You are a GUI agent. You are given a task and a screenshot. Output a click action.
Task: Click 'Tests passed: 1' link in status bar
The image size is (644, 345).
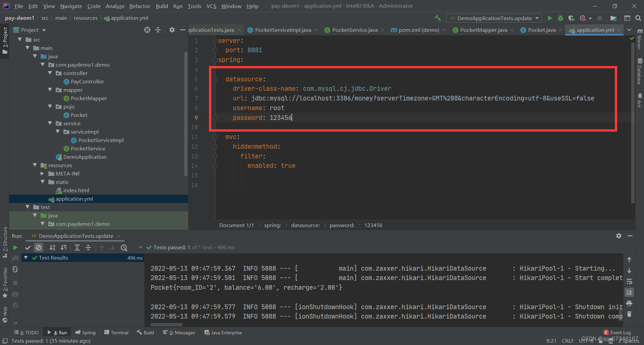click(50, 341)
